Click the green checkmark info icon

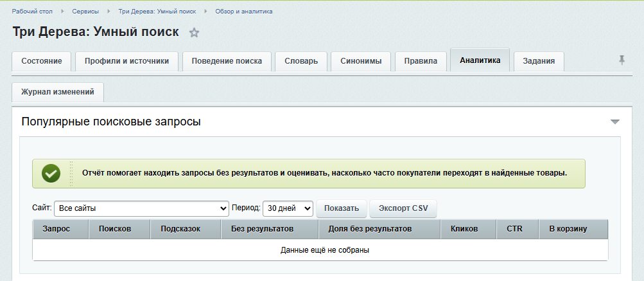51,174
